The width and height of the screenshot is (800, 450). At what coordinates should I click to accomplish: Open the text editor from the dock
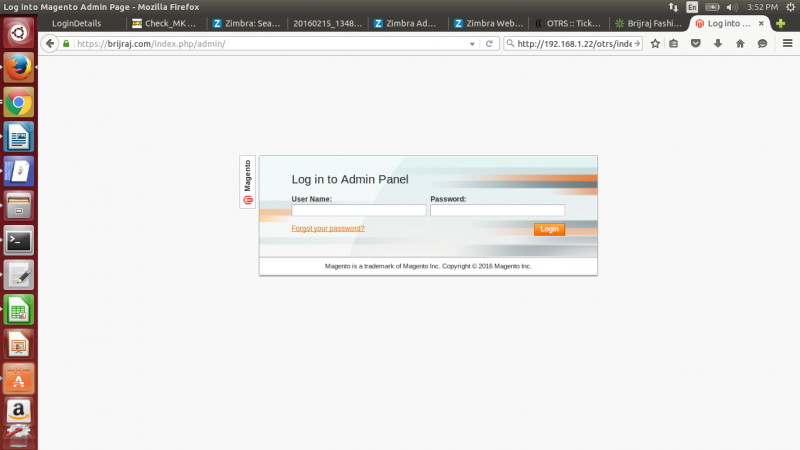point(18,275)
